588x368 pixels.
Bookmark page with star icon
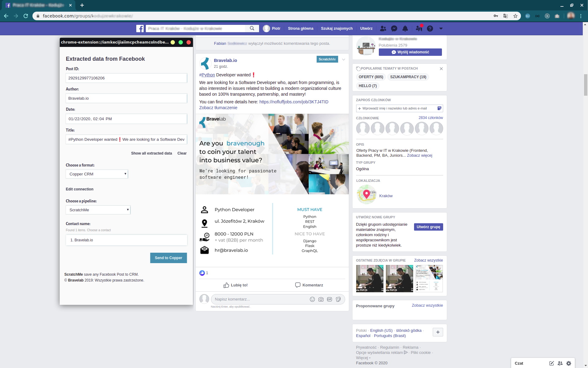[x=515, y=16]
